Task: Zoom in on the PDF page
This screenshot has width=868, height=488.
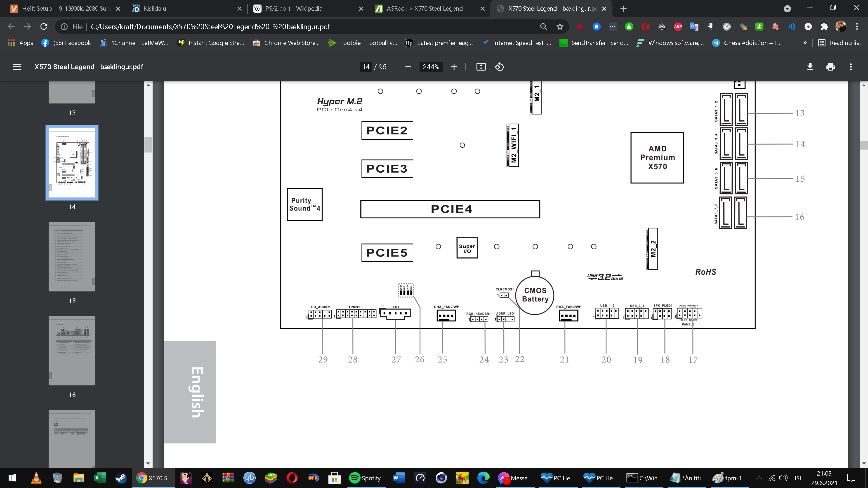Action: pyautogui.click(x=454, y=67)
